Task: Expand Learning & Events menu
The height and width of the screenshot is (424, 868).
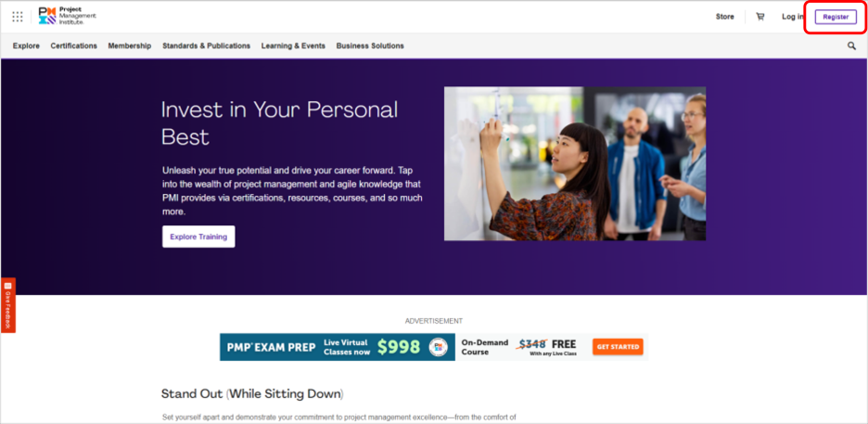Action: click(293, 46)
